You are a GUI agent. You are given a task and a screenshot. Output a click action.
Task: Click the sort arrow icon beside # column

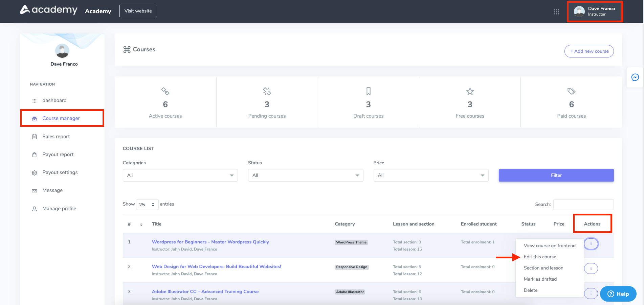141,224
